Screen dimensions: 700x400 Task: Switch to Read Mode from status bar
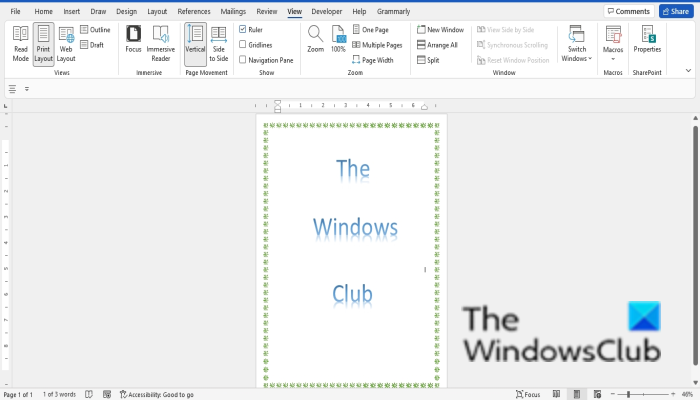(x=556, y=394)
